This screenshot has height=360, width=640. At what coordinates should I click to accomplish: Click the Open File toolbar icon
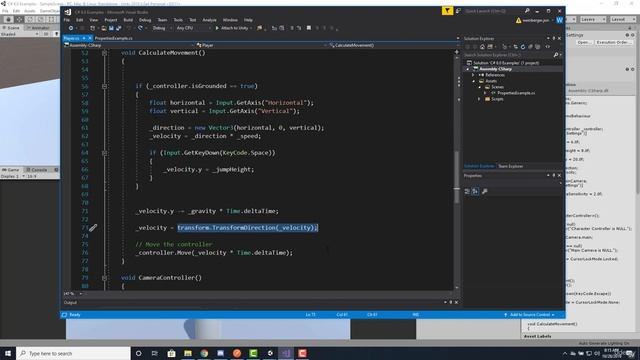104,28
